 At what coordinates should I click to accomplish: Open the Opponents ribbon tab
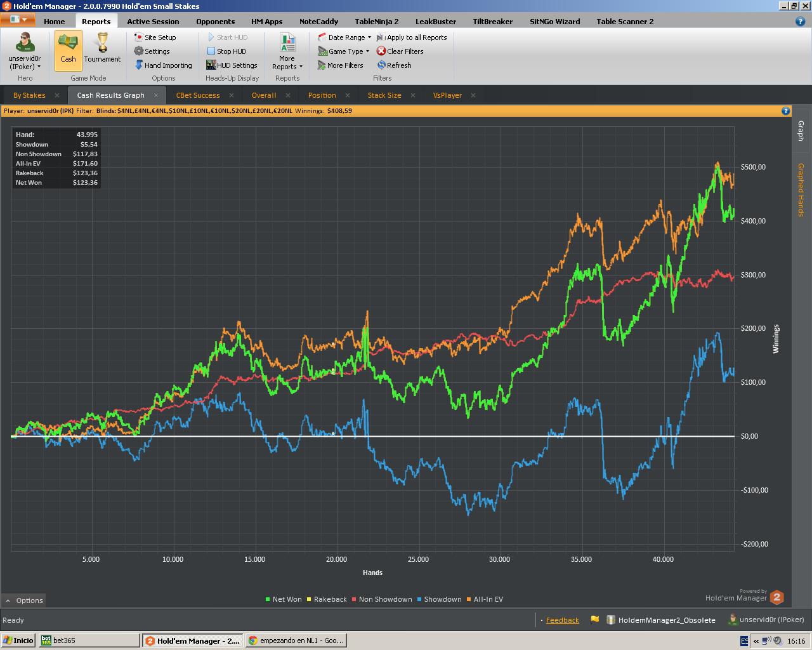[216, 22]
